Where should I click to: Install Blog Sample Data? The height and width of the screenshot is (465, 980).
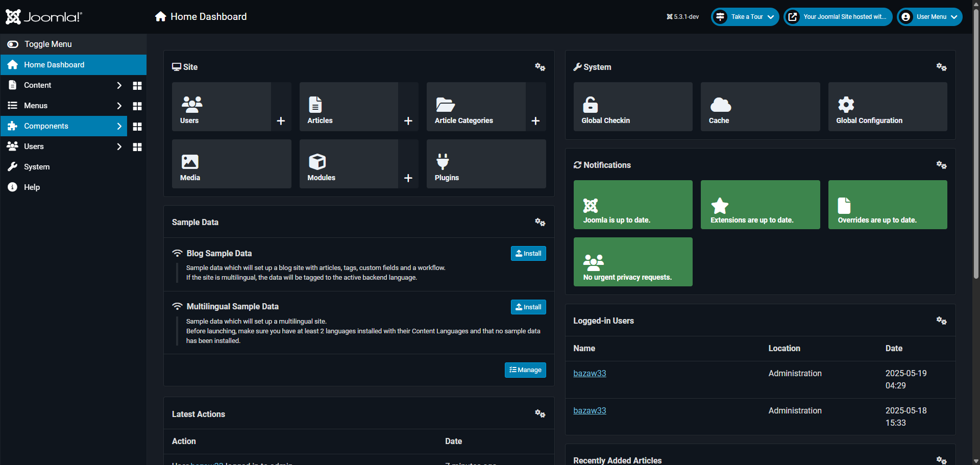(528, 254)
